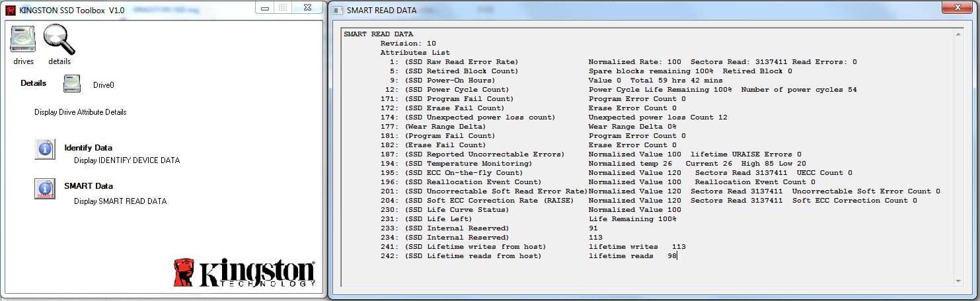Click the SMART READ DATA window icon
The width and height of the screenshot is (980, 301).
coord(339,10)
